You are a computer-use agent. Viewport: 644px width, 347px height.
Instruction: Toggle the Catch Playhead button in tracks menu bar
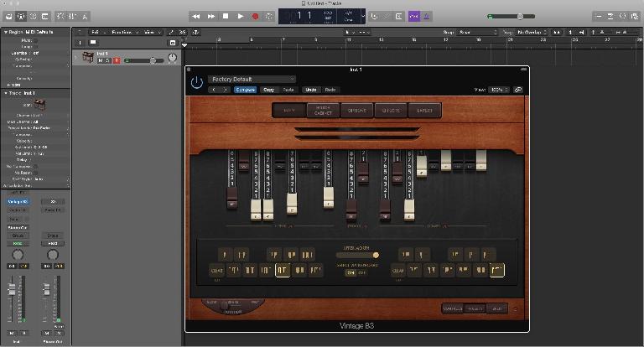coord(196,32)
